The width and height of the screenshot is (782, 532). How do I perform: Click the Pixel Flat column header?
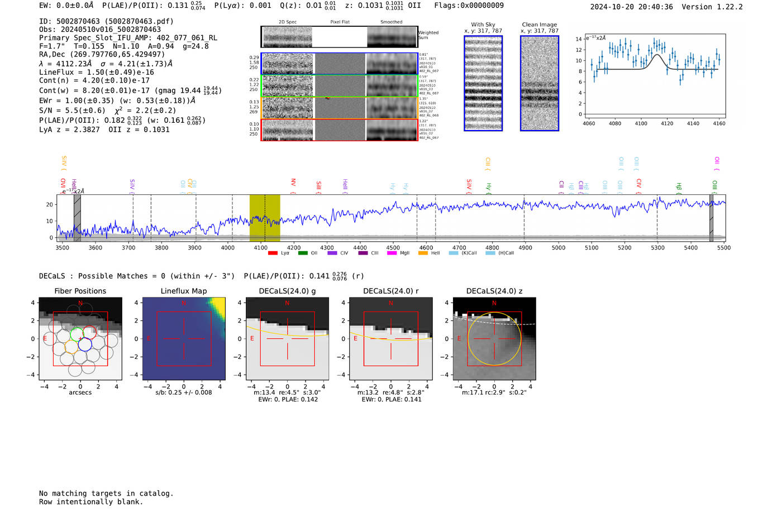340,22
